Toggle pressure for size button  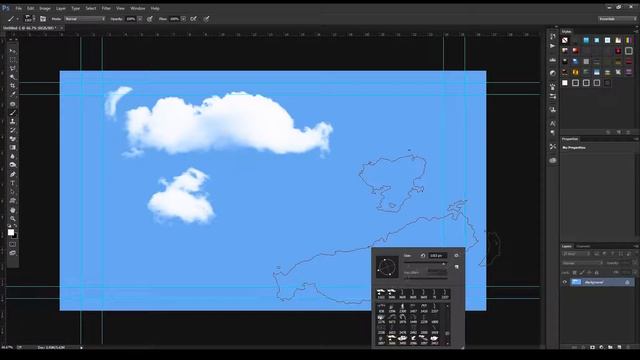(x=207, y=19)
